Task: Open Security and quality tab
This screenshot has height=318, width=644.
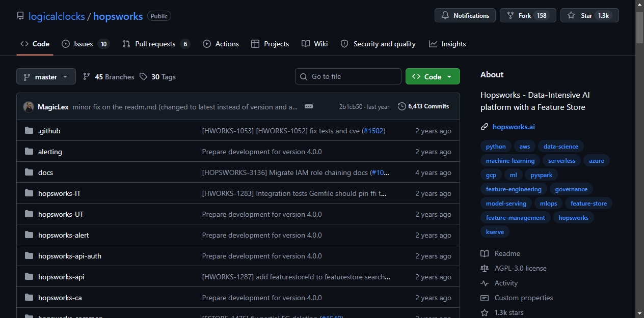Action: click(x=378, y=44)
